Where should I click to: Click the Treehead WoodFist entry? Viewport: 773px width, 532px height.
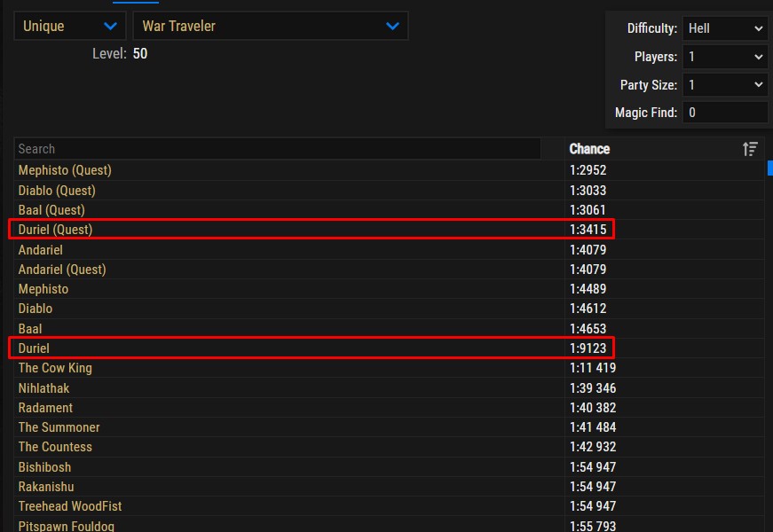click(70, 506)
